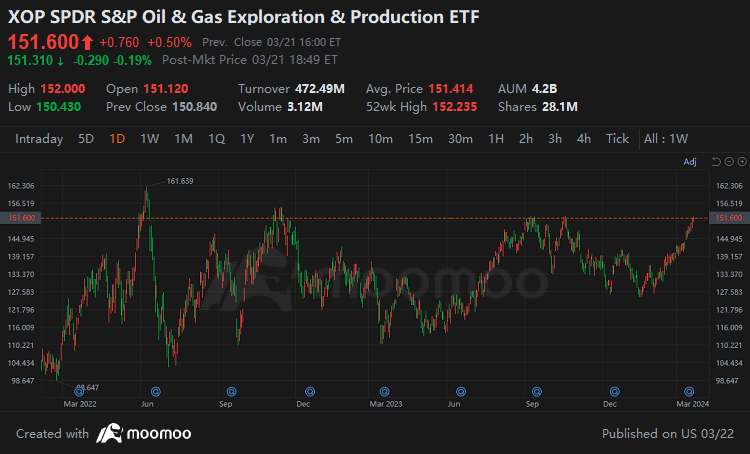This screenshot has width=750, height=454.
Task: Toggle the Adj price adjustment
Action: click(x=690, y=162)
